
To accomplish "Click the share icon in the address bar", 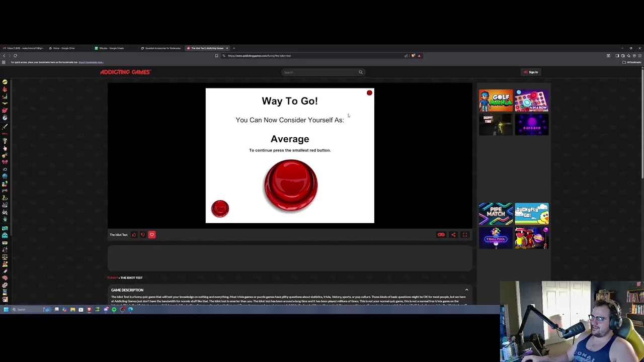I will click(406, 56).
